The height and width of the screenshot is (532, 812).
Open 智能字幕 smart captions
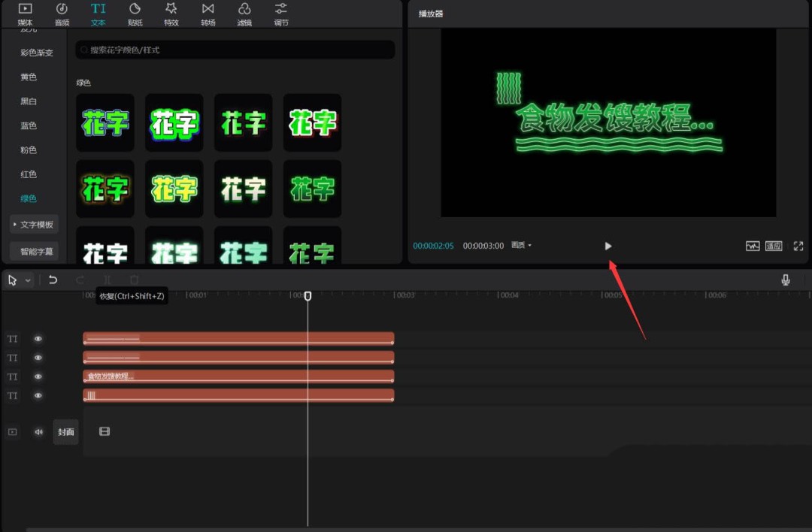[x=35, y=251]
